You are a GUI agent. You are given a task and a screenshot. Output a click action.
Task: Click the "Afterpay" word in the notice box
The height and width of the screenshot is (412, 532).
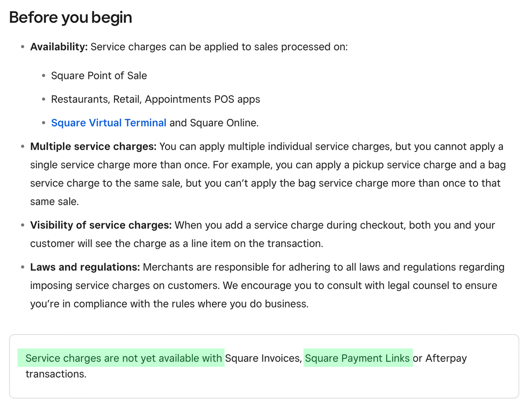pos(446,358)
